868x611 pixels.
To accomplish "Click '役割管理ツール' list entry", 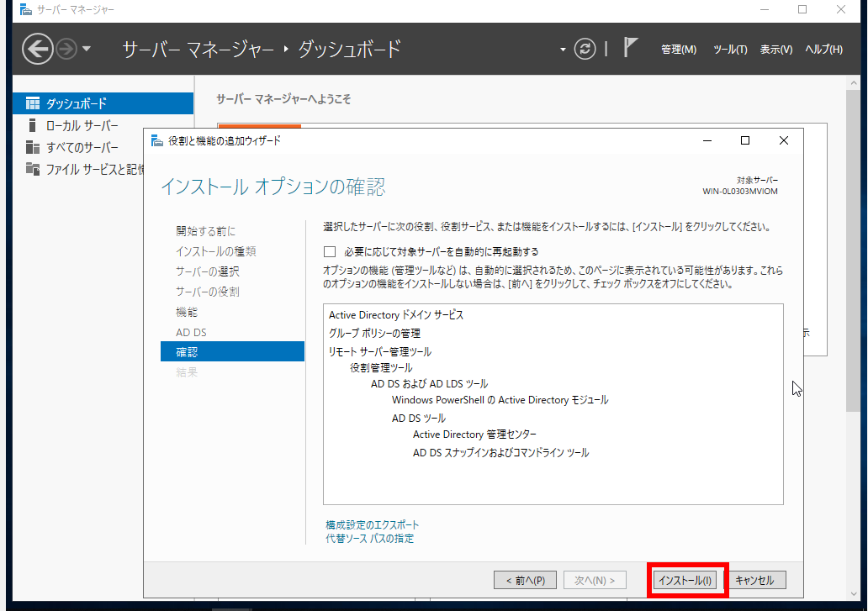I will (x=381, y=368).
